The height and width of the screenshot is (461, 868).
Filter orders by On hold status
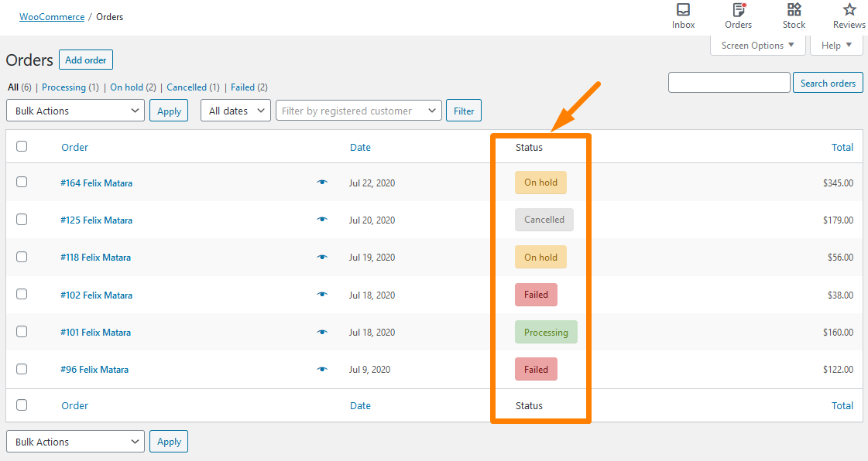127,87
